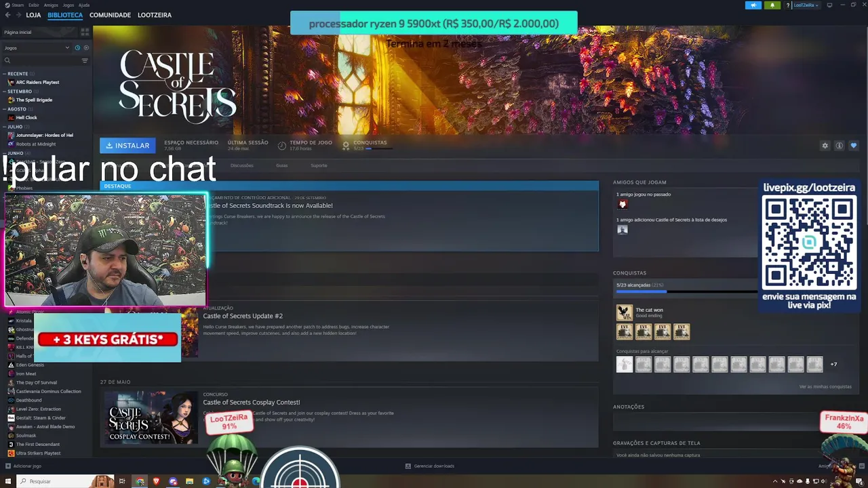Screen dimensions: 868x488
Task: Open the Discussões tab
Action: (241, 165)
